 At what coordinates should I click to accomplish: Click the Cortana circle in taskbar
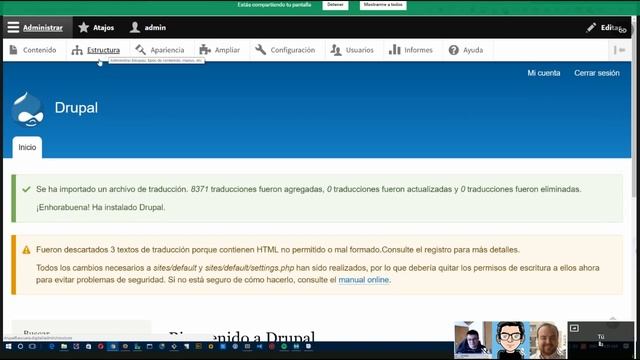(20, 347)
